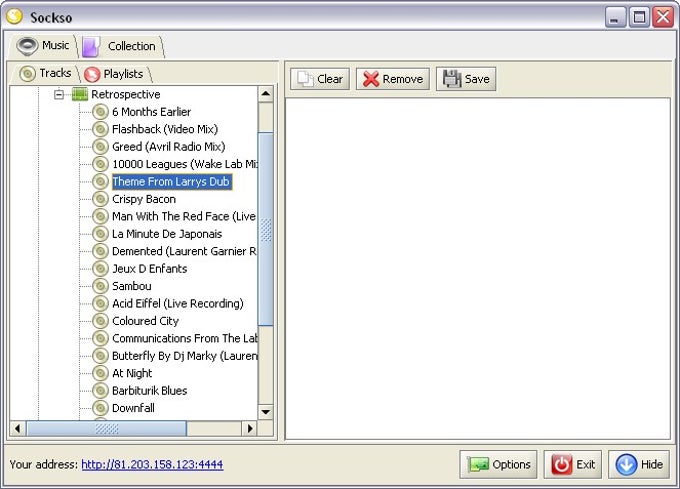Clear the current playlist
Screen dimensions: 680x489
tap(320, 79)
